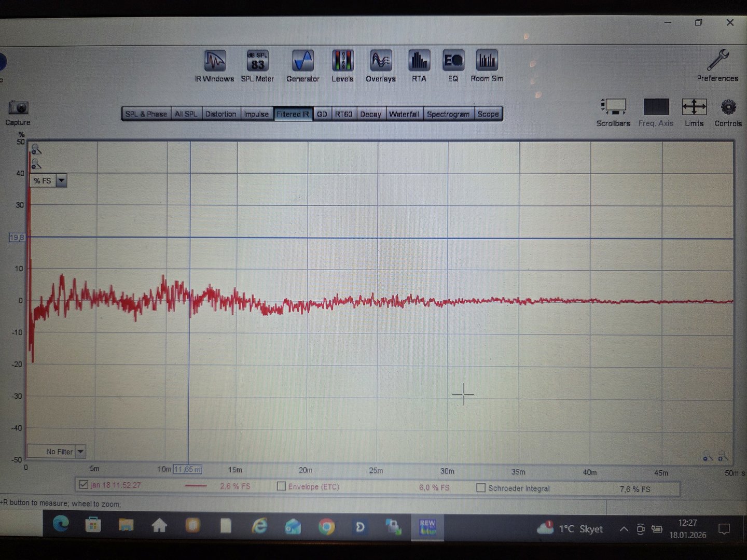
Task: Click the red trace line sample in legend
Action: tap(196, 486)
